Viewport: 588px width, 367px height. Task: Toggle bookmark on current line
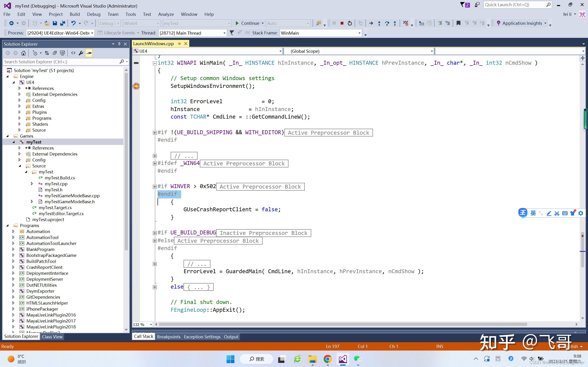click(x=458, y=23)
